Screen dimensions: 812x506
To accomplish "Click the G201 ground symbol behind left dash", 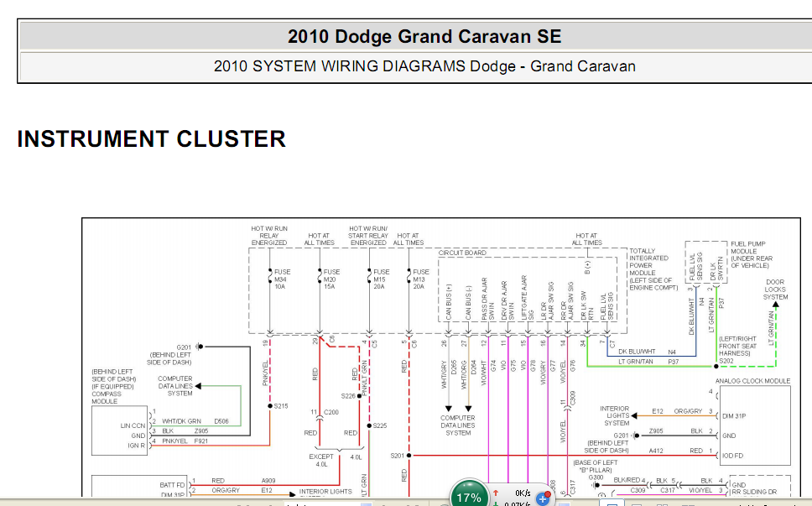I will 199,347.
